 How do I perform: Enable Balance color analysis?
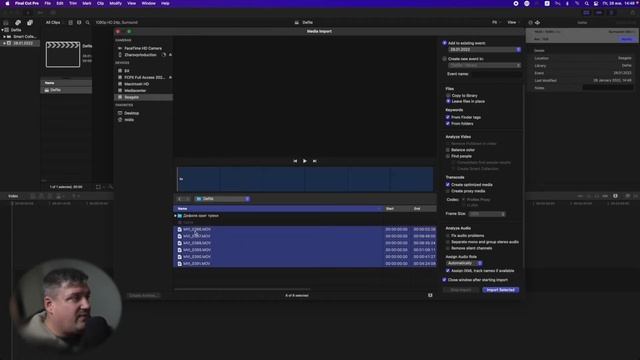pos(448,150)
